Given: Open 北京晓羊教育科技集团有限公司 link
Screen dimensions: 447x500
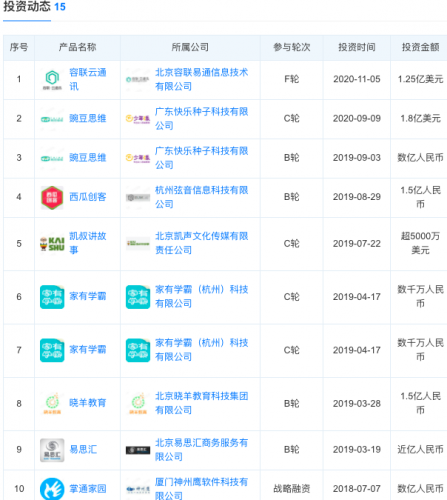Looking at the screenshot, I should point(201,403).
